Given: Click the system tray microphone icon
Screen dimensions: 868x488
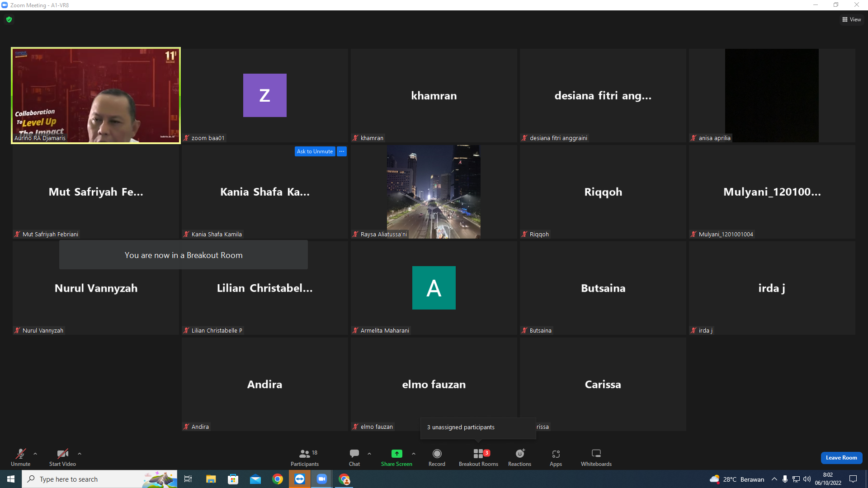Looking at the screenshot, I should [785, 479].
